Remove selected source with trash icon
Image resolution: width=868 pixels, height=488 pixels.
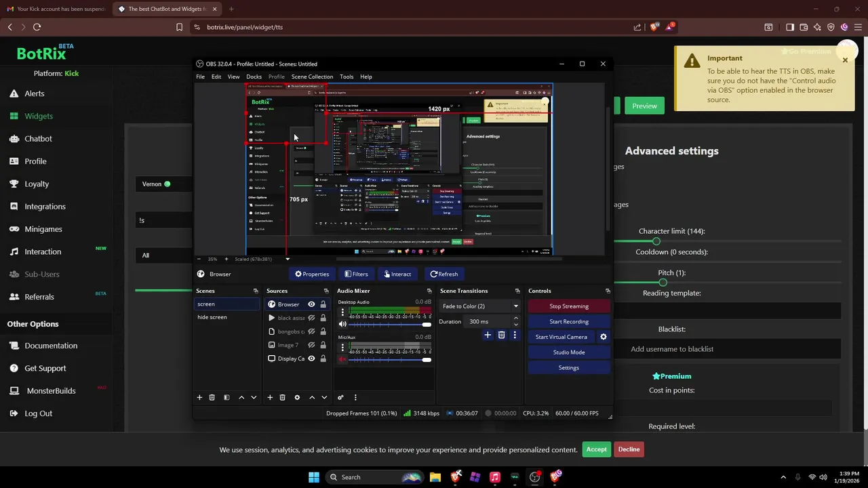click(282, 398)
